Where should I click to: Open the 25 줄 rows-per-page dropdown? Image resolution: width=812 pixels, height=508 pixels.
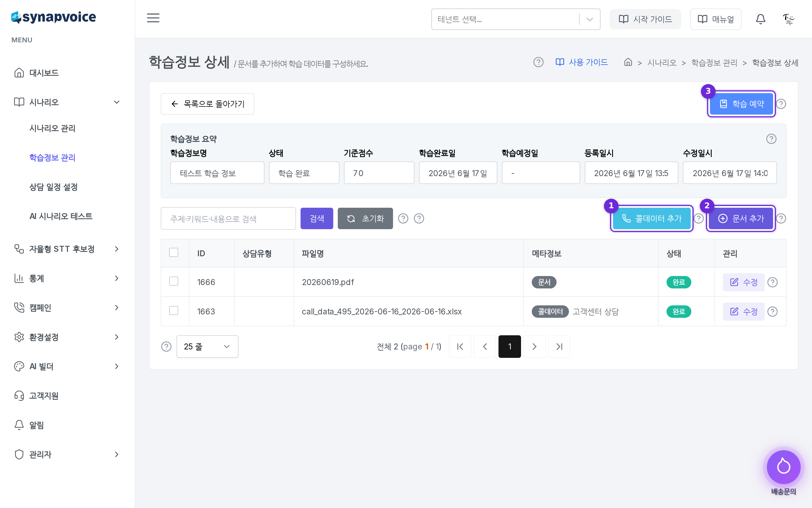pyautogui.click(x=207, y=346)
